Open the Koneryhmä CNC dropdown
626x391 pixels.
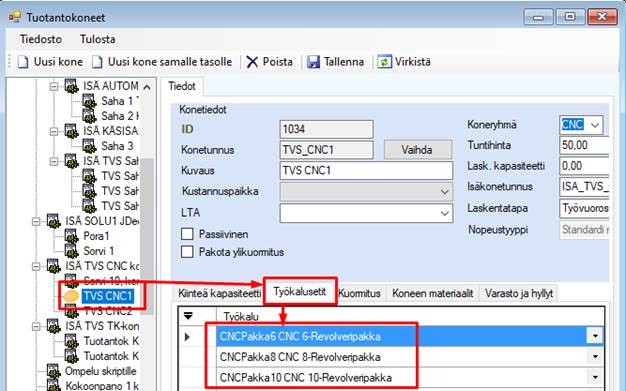tap(595, 125)
